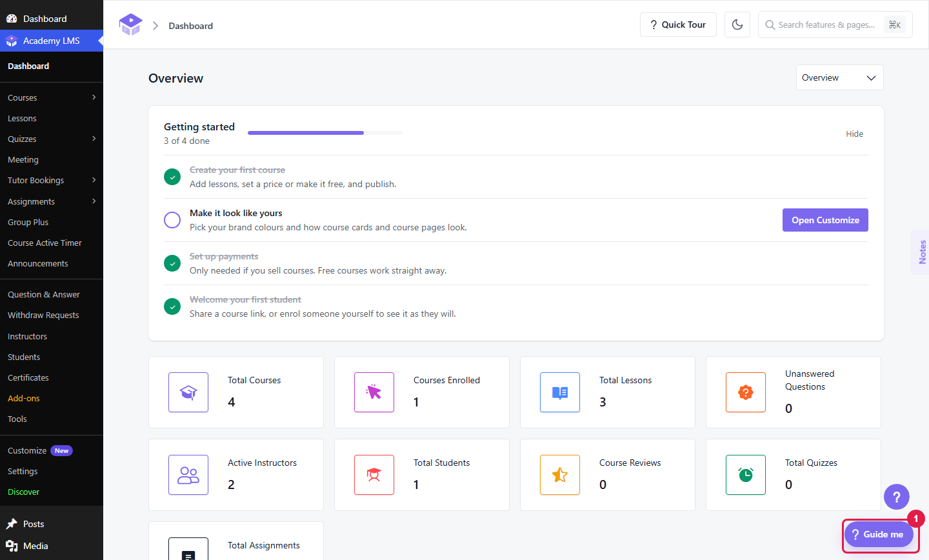Click the Courses Enrolled cursor icon
The image size is (929, 560).
[x=374, y=392]
